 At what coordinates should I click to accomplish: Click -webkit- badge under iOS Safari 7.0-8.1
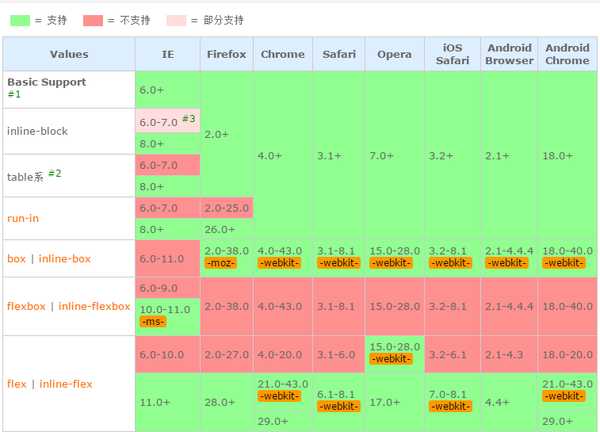(x=450, y=406)
